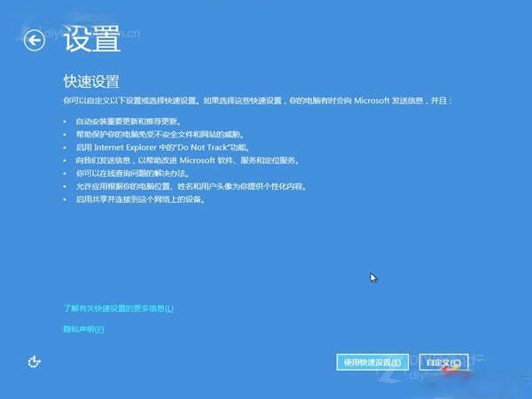Open the 了解有关快速设置的更多信息(L) link

coord(119,309)
